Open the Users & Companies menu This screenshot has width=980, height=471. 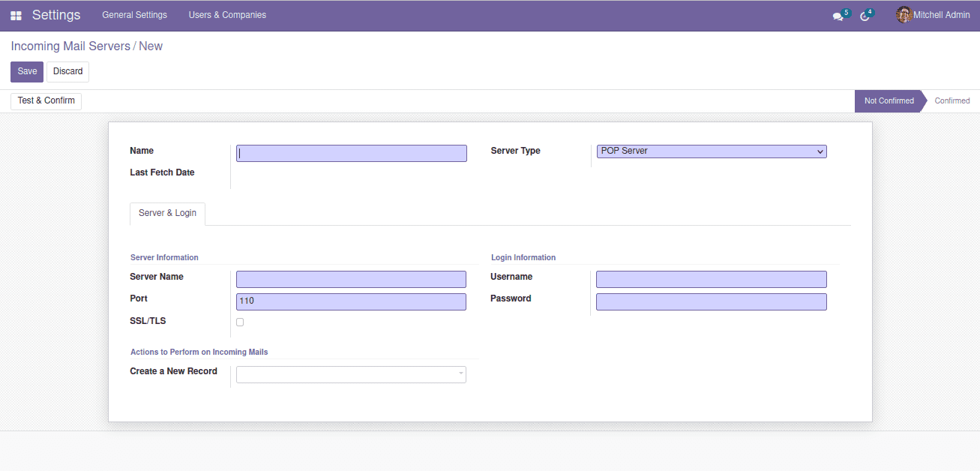click(x=227, y=15)
